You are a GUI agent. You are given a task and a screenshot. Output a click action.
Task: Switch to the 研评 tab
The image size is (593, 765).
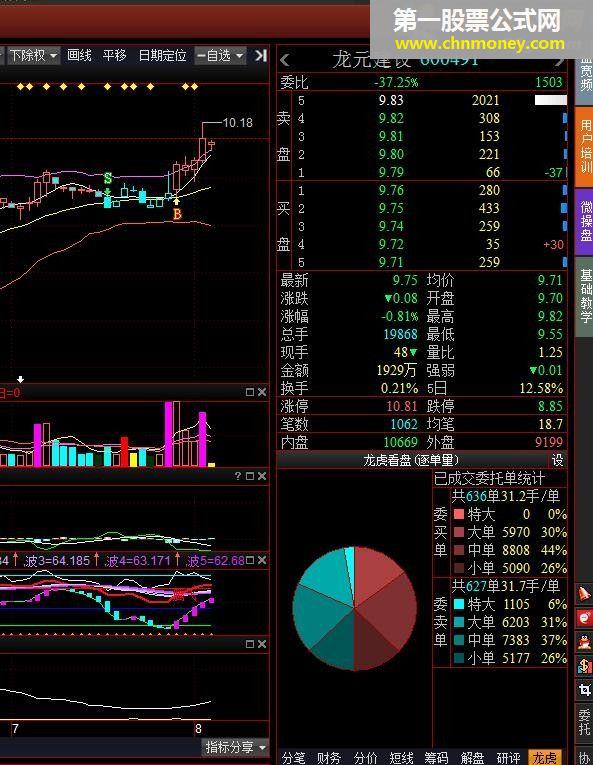click(x=509, y=758)
